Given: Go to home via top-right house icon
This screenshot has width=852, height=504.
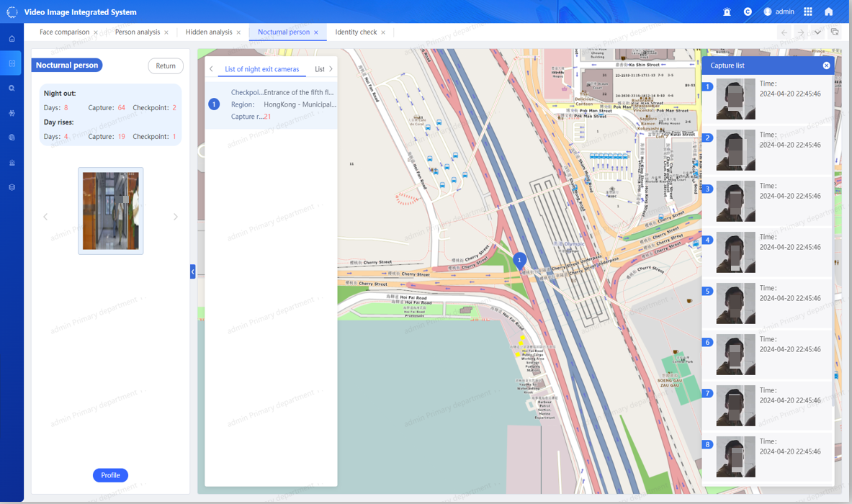Looking at the screenshot, I should (x=829, y=12).
